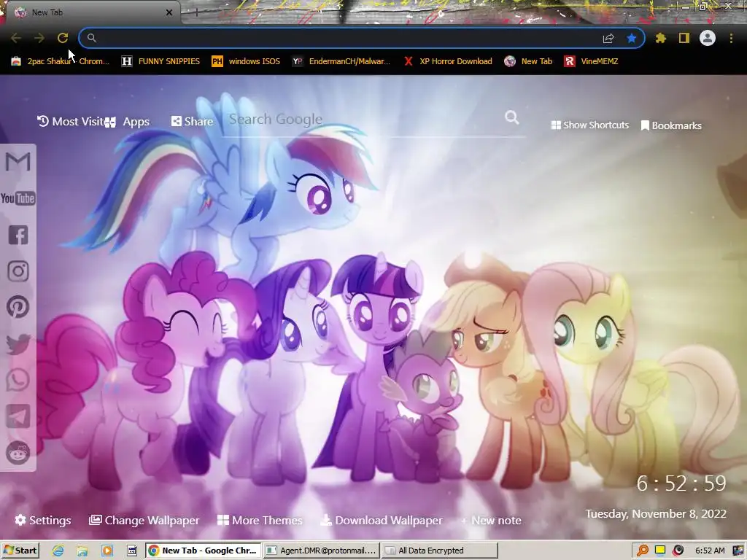Click the Share button on page
The image size is (747, 560).
click(x=192, y=122)
